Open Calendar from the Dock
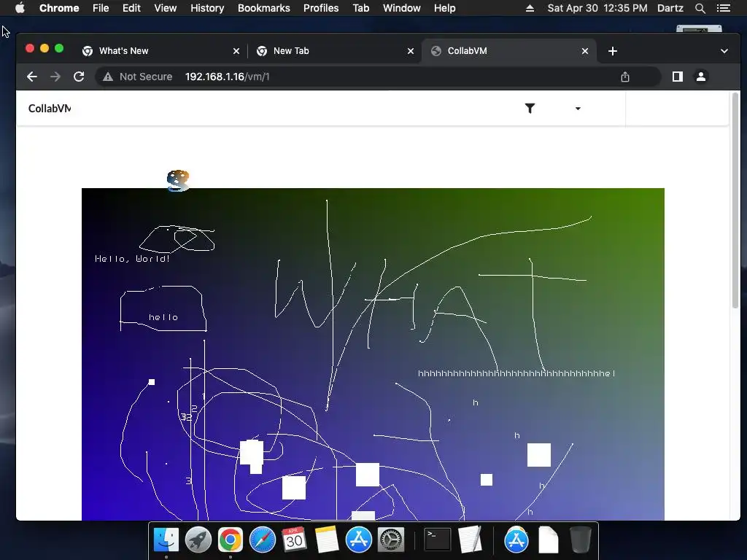This screenshot has height=560, width=747. click(x=294, y=540)
